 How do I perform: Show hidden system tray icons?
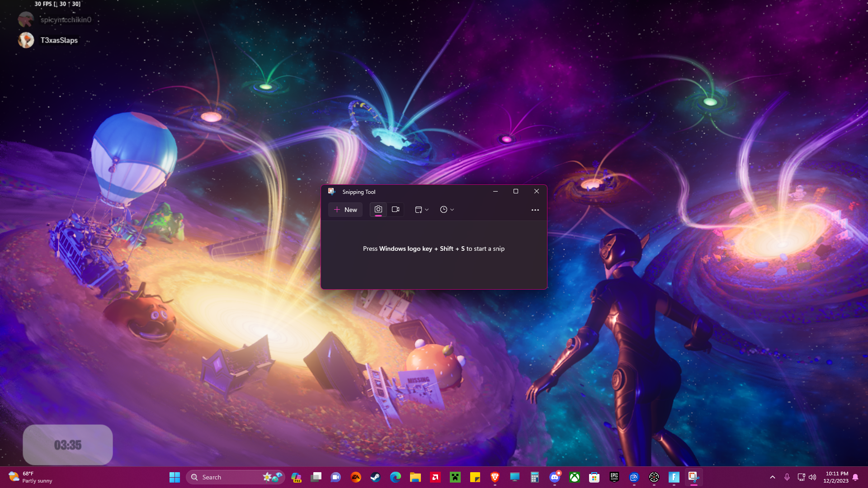pos(773,477)
